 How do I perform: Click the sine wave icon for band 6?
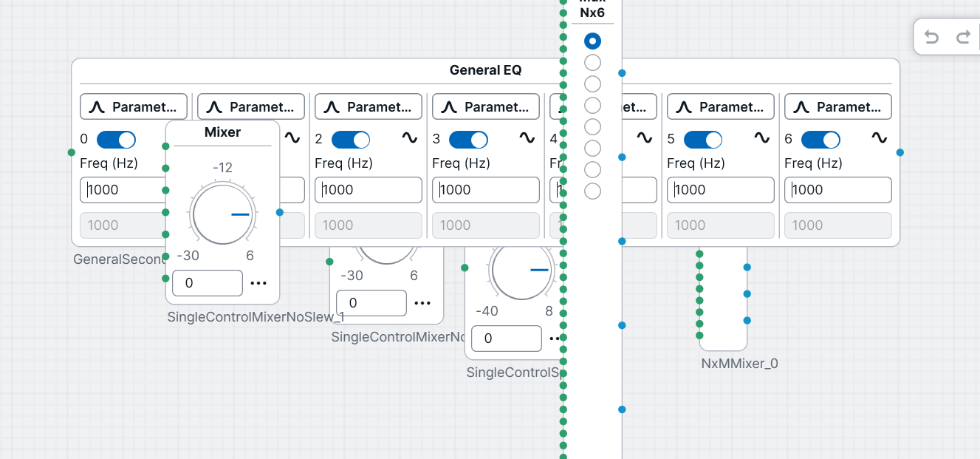879,137
